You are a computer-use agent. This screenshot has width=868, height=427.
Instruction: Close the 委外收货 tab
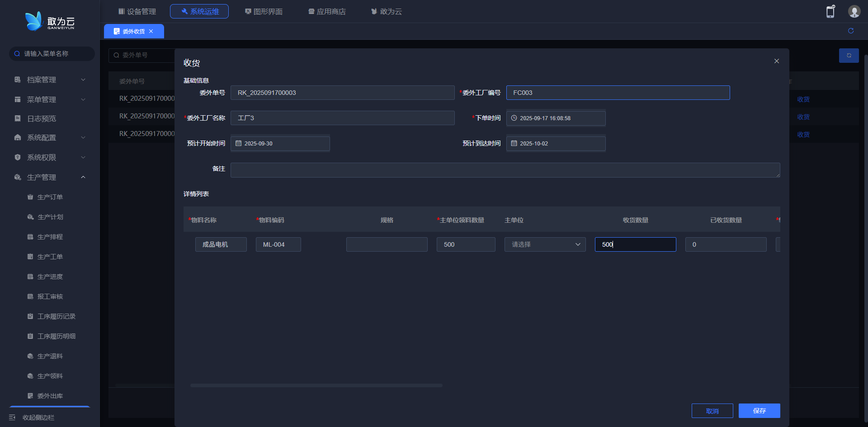[x=151, y=31]
